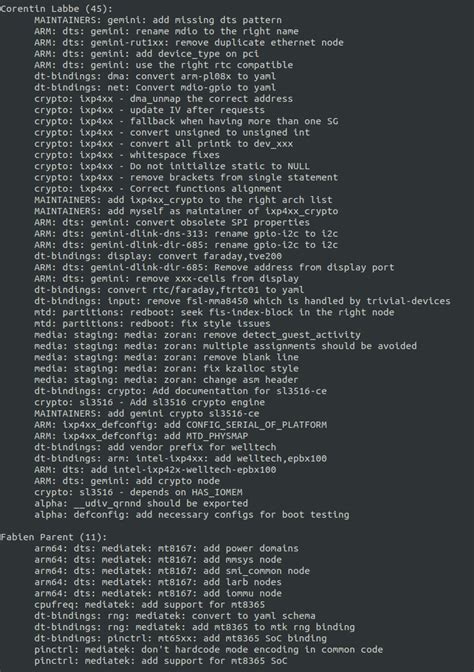Screen dimensions: 474x672
Task: Select 'convert obsolete SPI properties' line
Action: (x=172, y=222)
